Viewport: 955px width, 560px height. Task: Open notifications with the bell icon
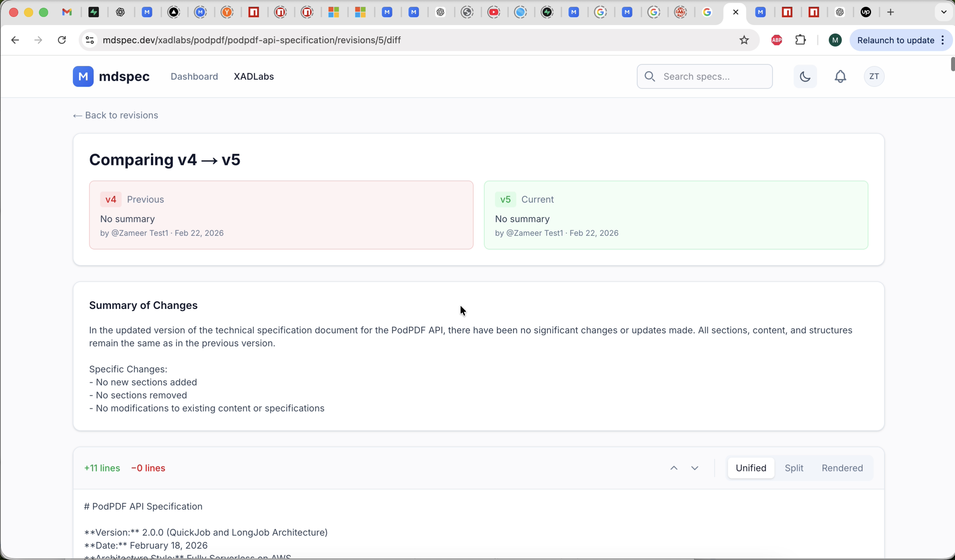tap(841, 76)
